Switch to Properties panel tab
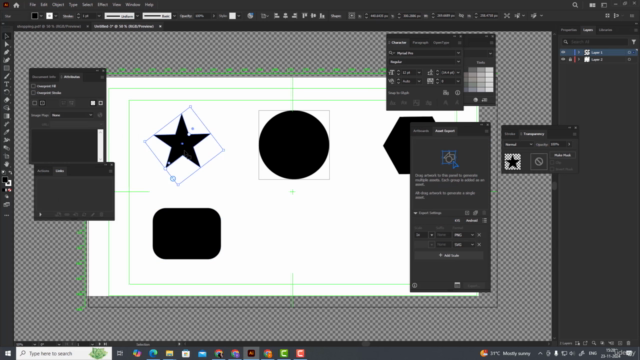 [569, 30]
